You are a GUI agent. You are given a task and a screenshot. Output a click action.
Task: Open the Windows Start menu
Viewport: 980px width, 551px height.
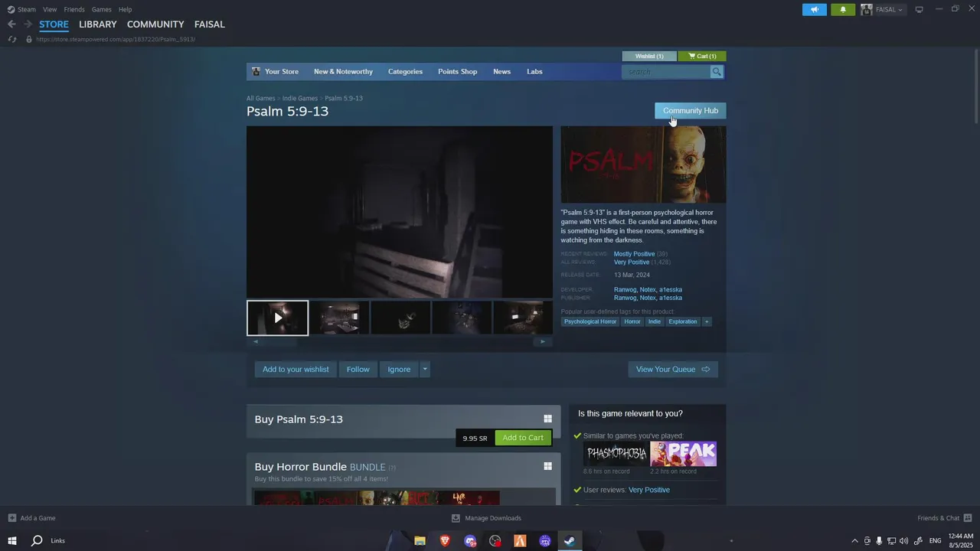(x=12, y=541)
